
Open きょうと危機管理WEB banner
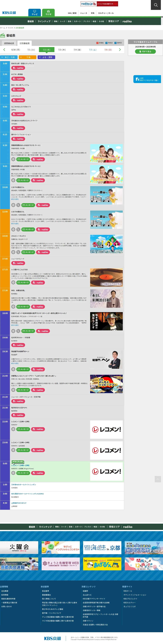[61, 564]
